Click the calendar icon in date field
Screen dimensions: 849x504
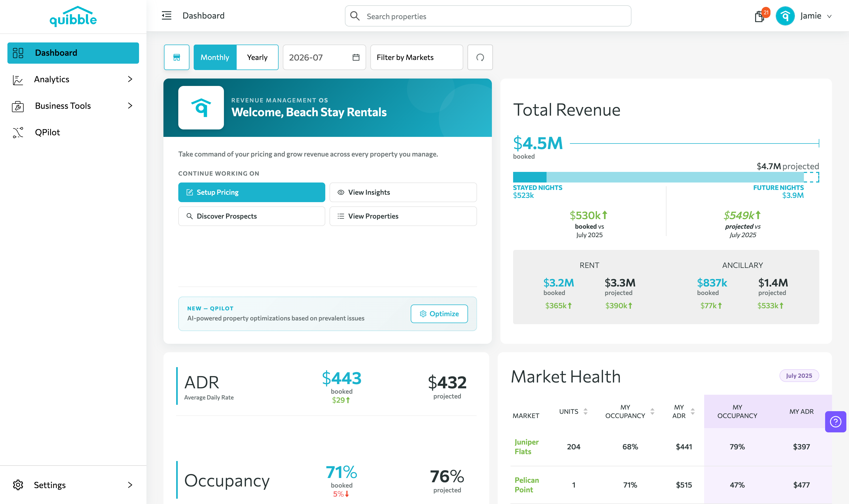pos(356,57)
